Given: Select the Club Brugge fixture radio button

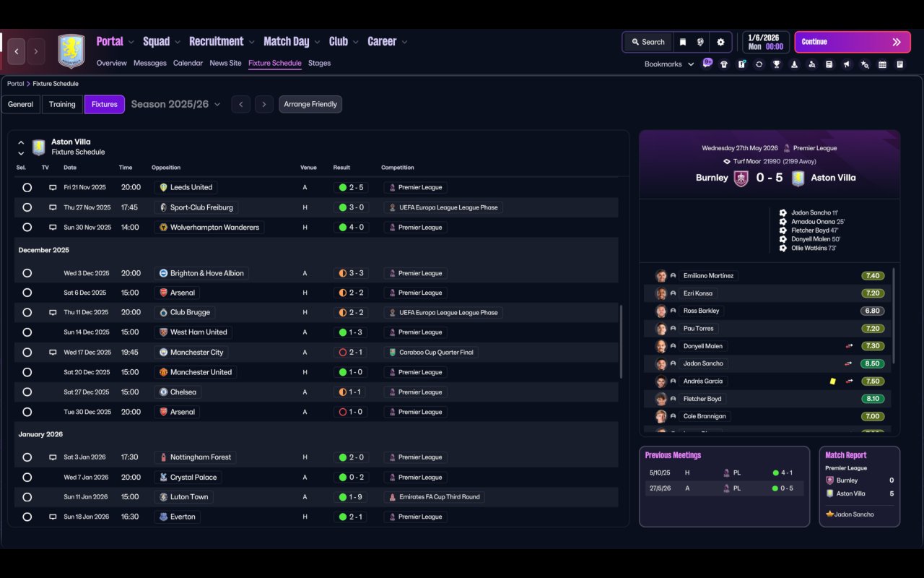Looking at the screenshot, I should [x=27, y=313].
